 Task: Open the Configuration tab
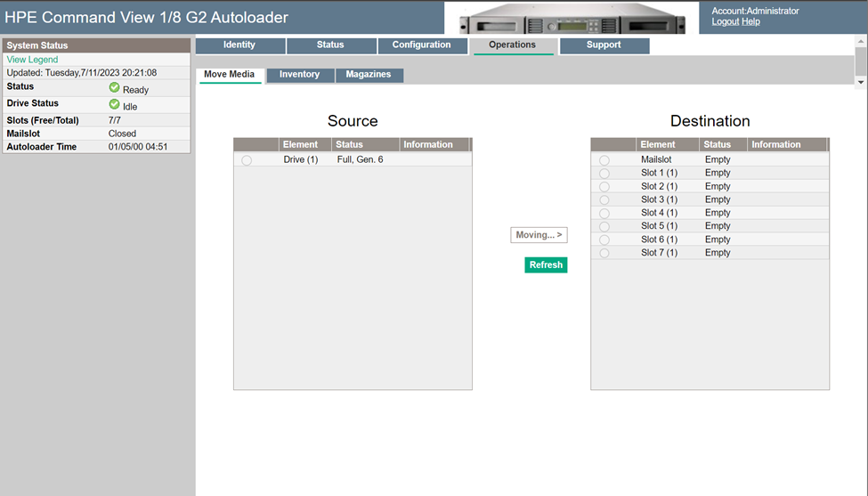pos(422,45)
